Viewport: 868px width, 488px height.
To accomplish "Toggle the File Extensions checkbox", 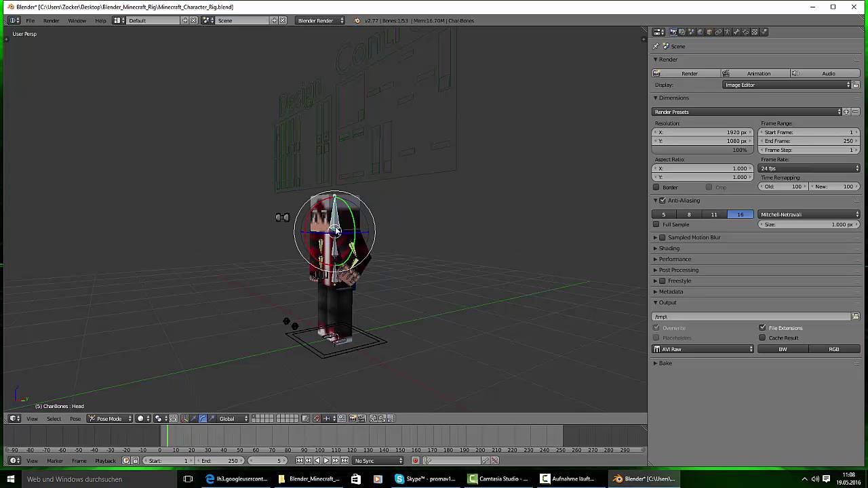I will [762, 328].
